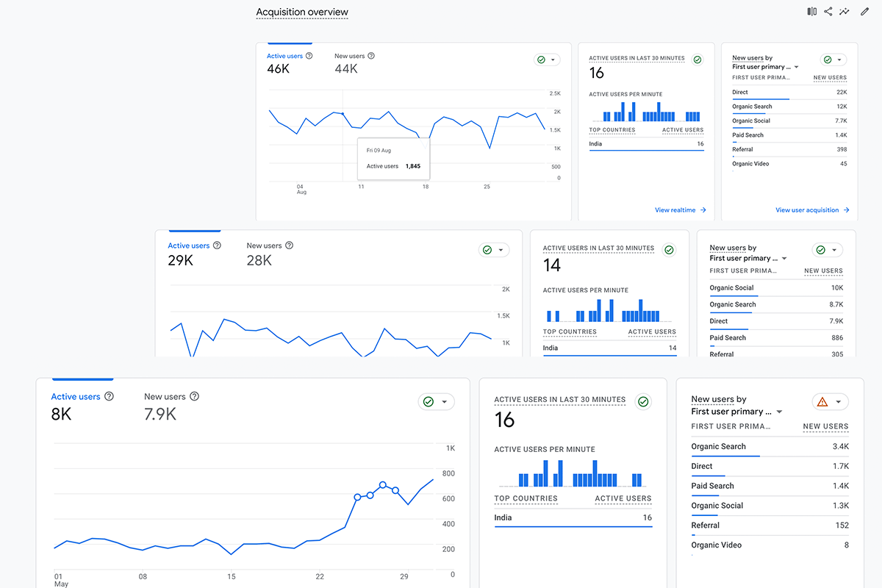Image resolution: width=882 pixels, height=588 pixels.
Task: Open the Insights sparkline icon
Action: coord(845,12)
